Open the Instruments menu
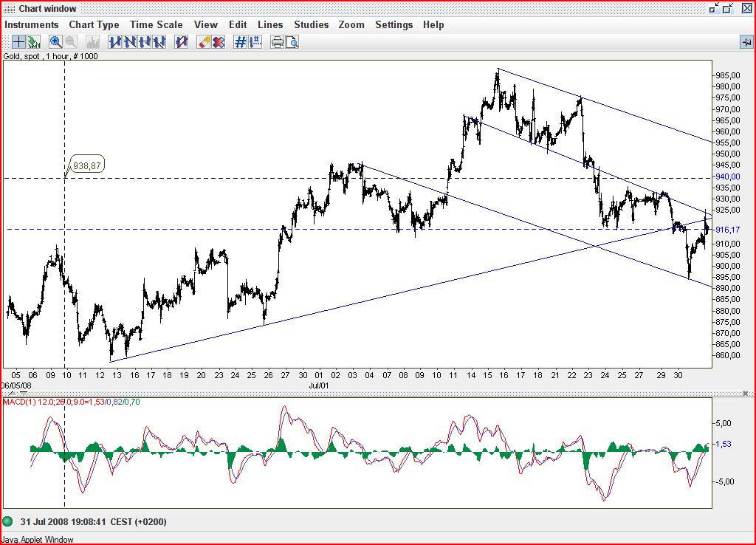 pyautogui.click(x=31, y=24)
